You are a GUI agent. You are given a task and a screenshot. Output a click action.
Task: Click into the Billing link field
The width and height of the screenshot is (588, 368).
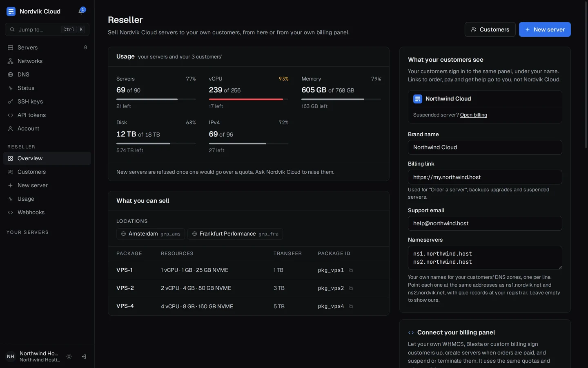pos(485,177)
